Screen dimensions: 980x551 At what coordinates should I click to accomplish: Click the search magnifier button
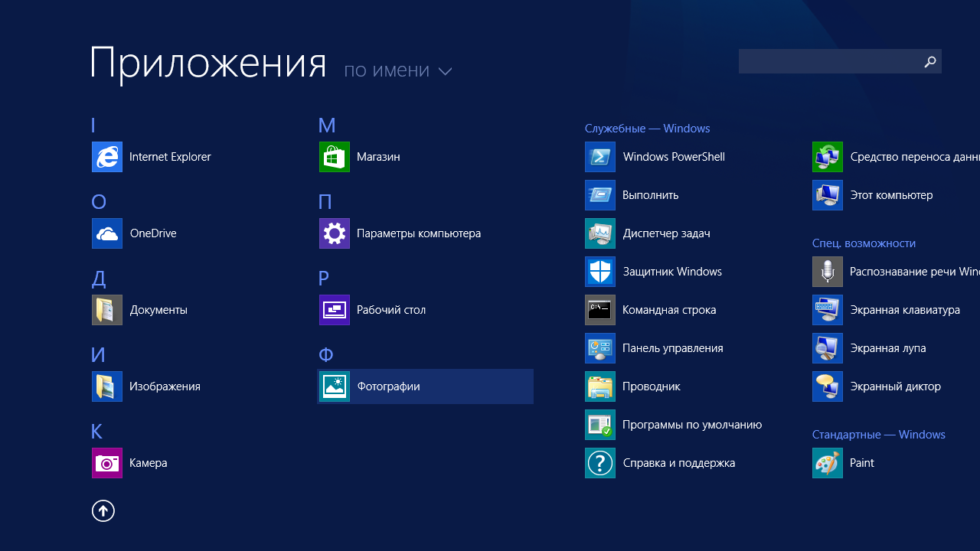[x=930, y=62]
